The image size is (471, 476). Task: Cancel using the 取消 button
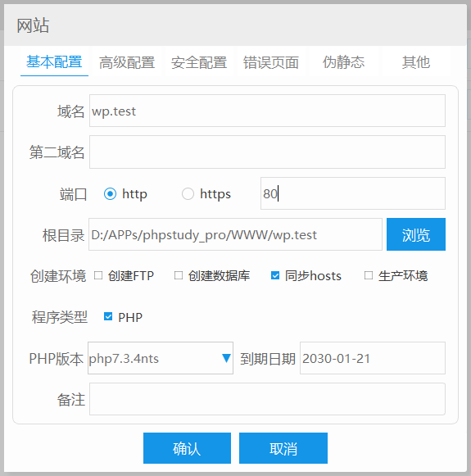tap(283, 448)
